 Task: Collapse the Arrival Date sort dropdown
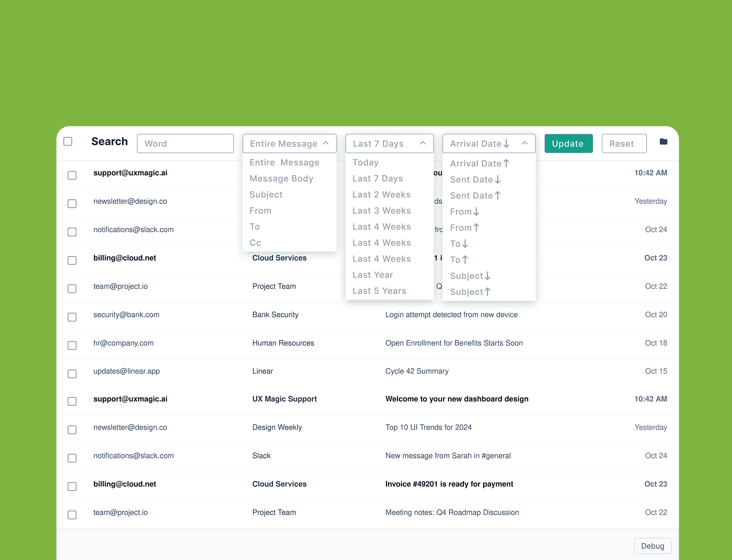(x=525, y=143)
